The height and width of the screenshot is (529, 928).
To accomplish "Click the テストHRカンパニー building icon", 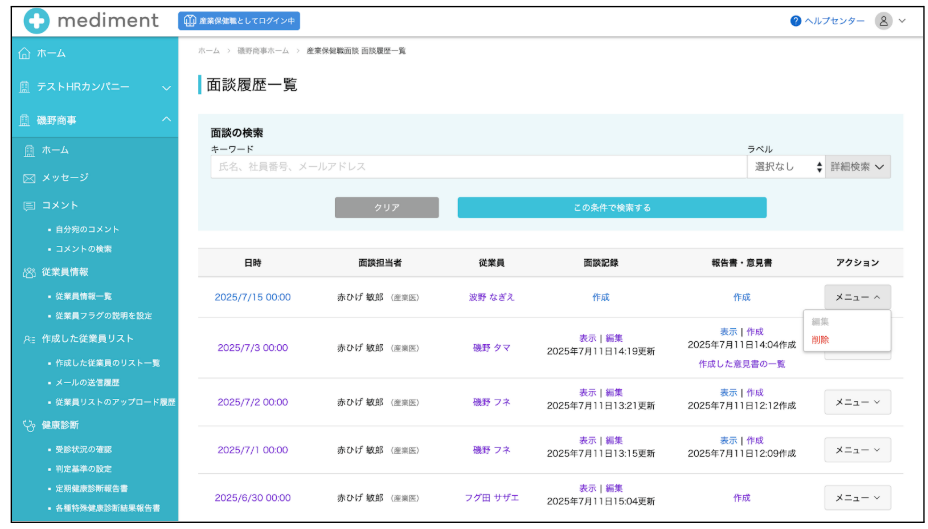I will point(24,87).
